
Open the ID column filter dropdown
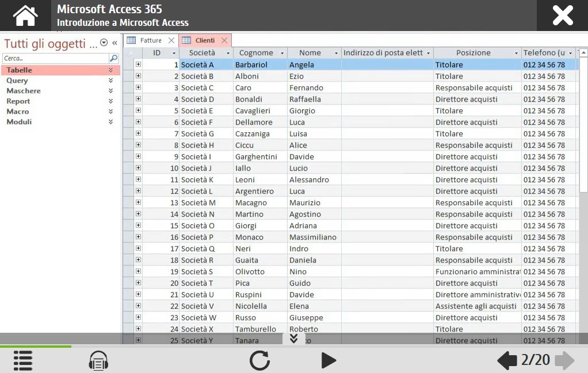pos(174,53)
